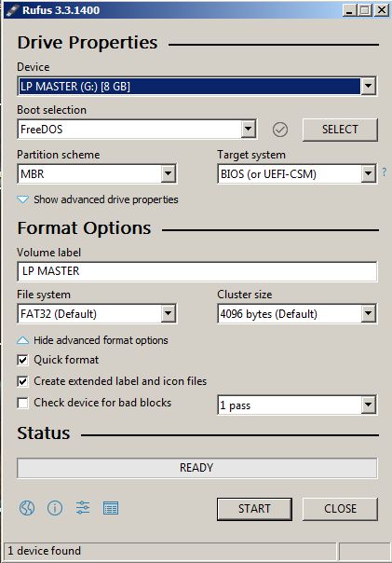Click the Volume label text field
This screenshot has width=392, height=563.
coord(196,271)
